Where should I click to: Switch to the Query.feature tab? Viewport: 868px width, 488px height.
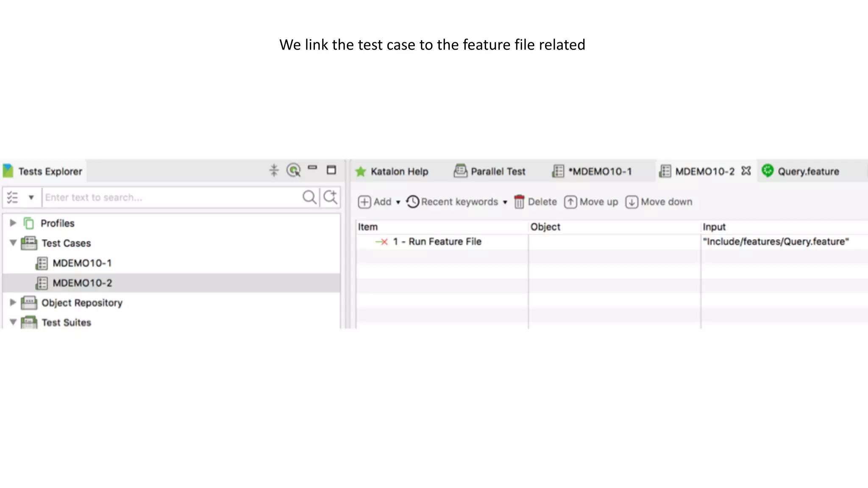pyautogui.click(x=808, y=172)
